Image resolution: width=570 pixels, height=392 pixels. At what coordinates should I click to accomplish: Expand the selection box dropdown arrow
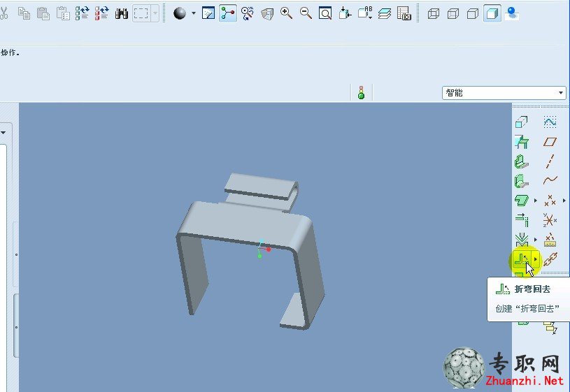[155, 14]
